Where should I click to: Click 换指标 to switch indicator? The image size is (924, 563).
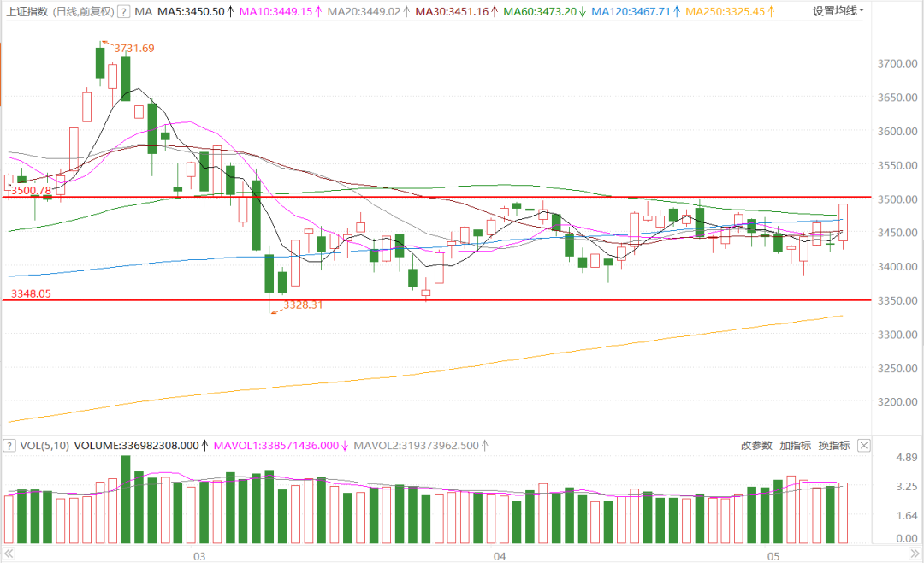tap(834, 446)
